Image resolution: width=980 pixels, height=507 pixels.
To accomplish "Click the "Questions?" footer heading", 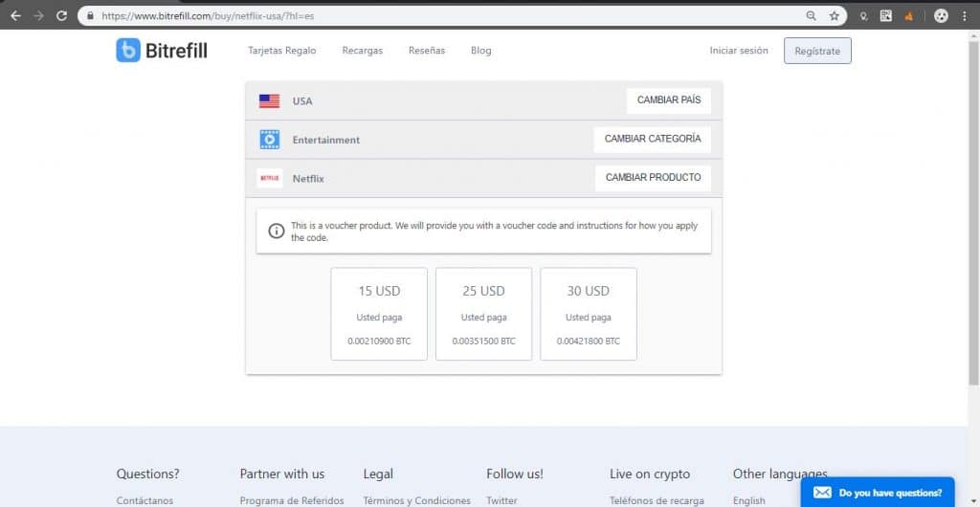I will coord(147,474).
